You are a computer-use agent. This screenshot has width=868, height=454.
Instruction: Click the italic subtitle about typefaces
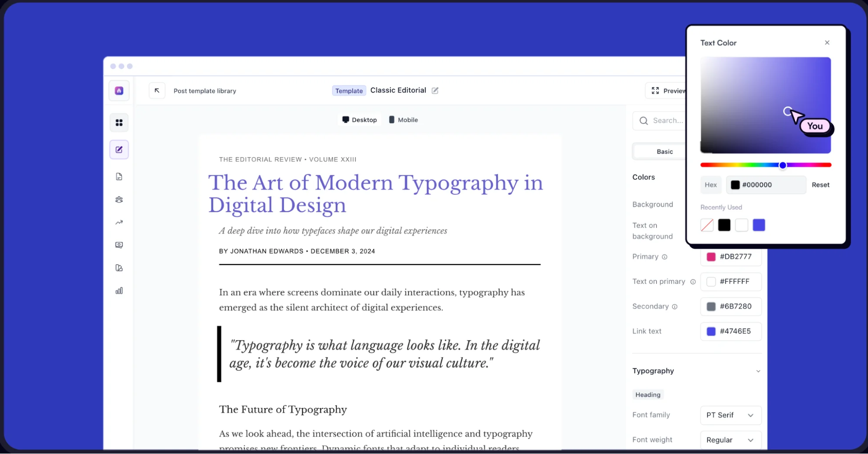pos(333,231)
